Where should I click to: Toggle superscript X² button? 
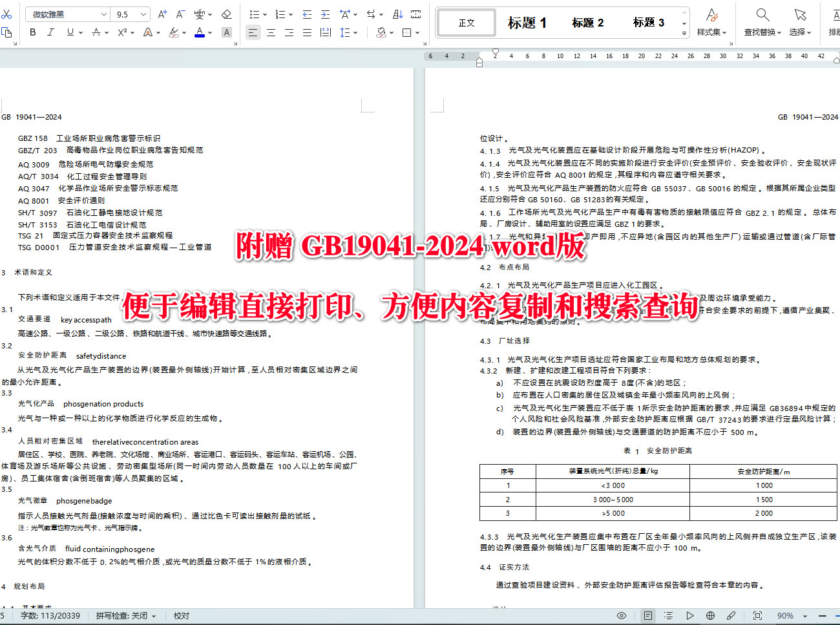point(122,32)
